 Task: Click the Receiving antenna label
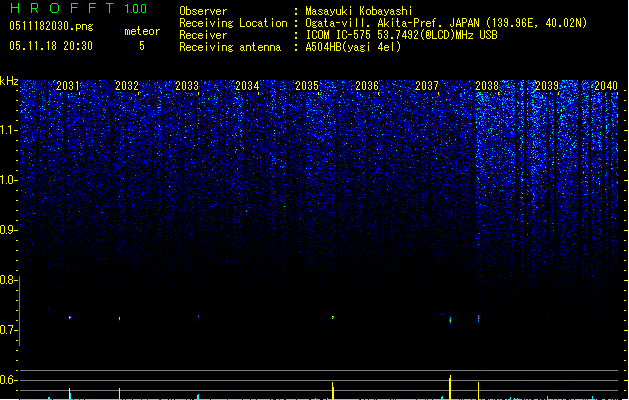tap(230, 47)
